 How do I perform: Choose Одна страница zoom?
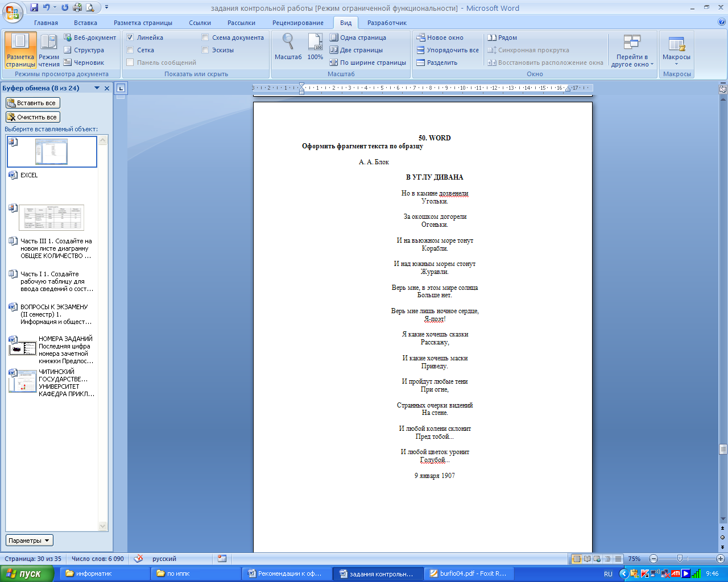point(358,38)
